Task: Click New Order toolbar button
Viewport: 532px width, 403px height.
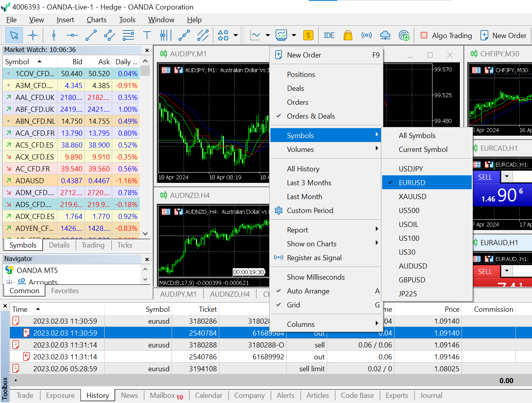Action: click(503, 35)
